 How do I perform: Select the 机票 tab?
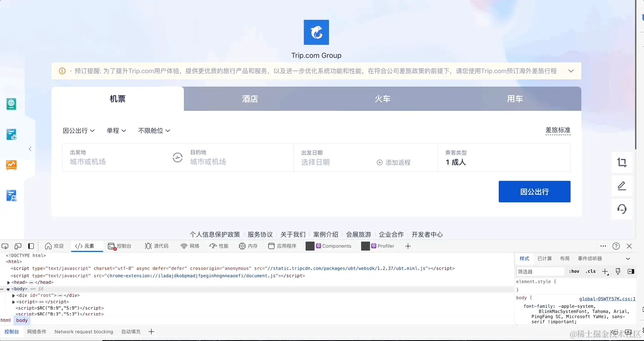pyautogui.click(x=118, y=99)
